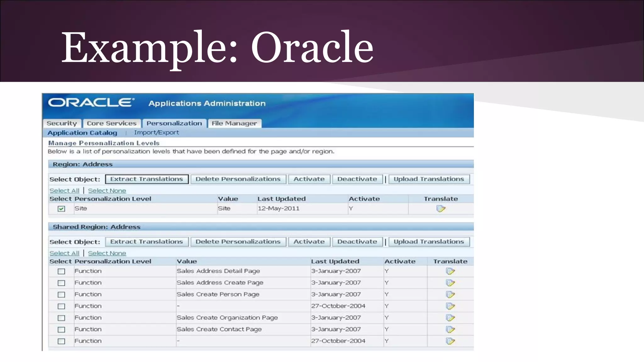Open translate icon for Sales Create Person Page
This screenshot has width=644, height=362.
pos(450,294)
